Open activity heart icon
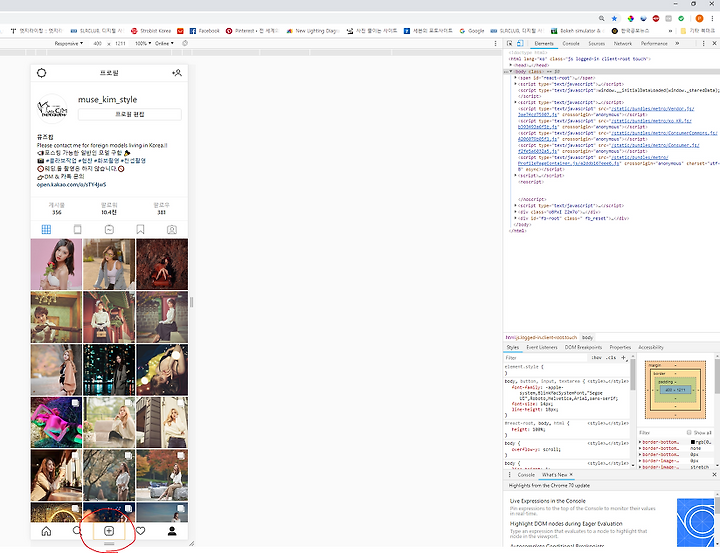 click(x=141, y=531)
